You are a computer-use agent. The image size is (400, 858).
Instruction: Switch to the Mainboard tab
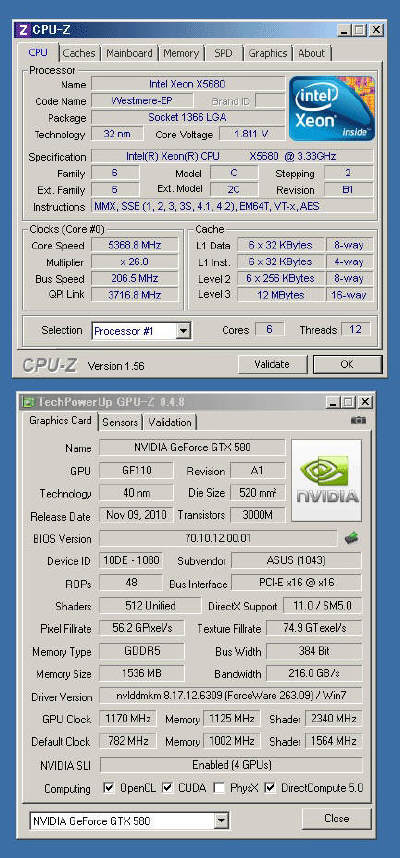[129, 53]
